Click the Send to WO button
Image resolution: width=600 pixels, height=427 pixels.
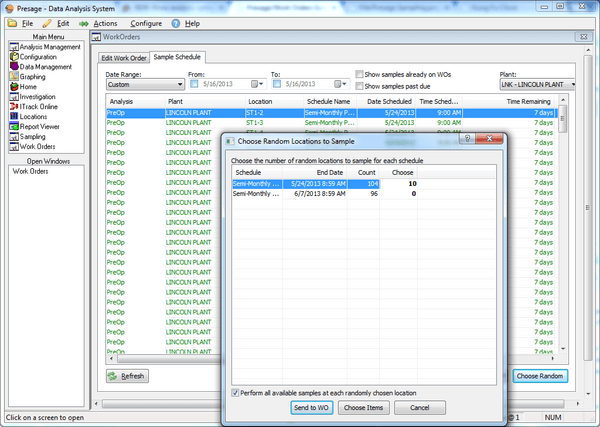point(311,408)
